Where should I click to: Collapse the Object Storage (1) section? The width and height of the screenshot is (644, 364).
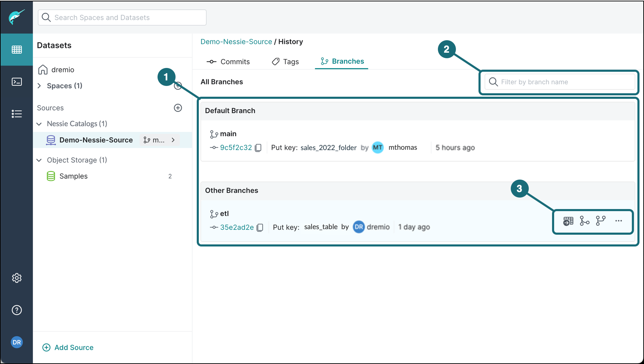(x=39, y=160)
